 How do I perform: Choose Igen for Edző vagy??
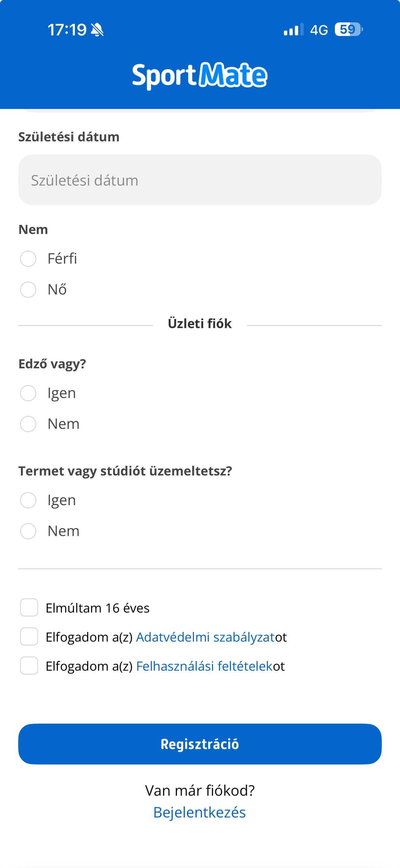click(x=28, y=393)
